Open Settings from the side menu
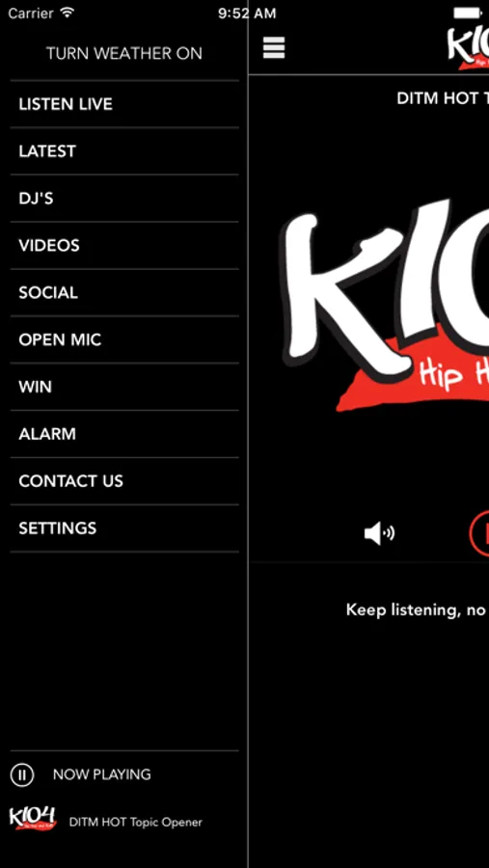The image size is (489, 868). click(x=124, y=528)
